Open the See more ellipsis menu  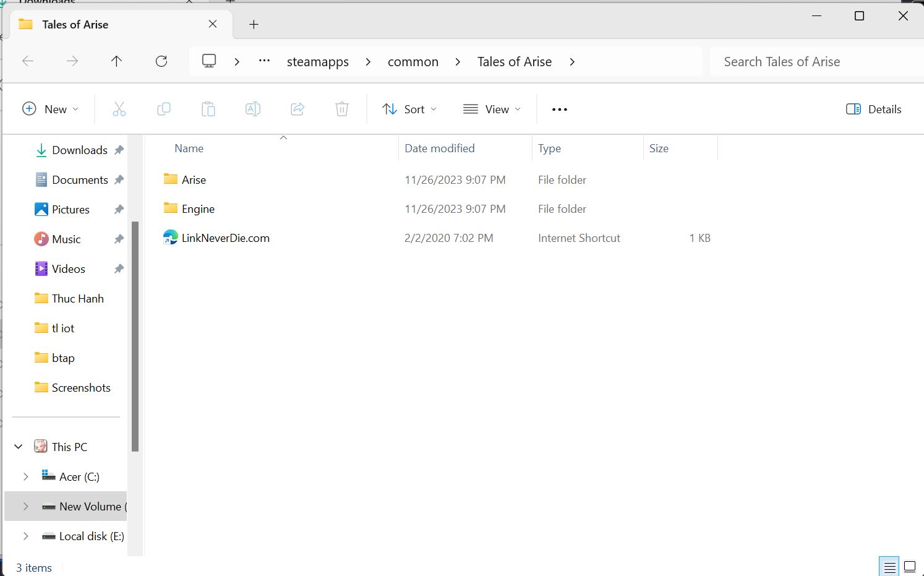pyautogui.click(x=559, y=110)
